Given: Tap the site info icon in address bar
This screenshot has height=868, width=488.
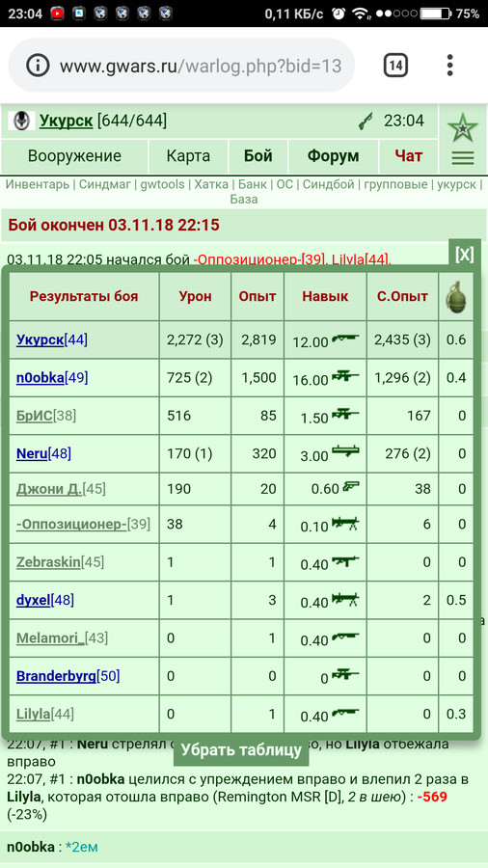Looking at the screenshot, I should (x=39, y=67).
